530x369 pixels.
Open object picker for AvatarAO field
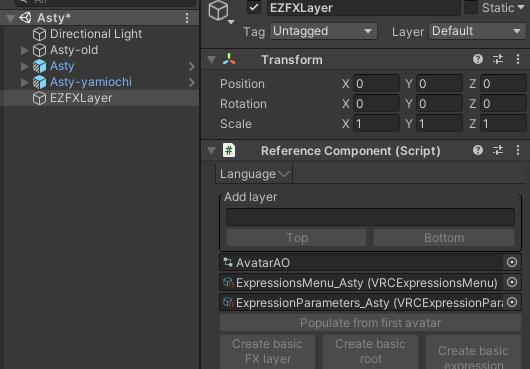pos(512,262)
